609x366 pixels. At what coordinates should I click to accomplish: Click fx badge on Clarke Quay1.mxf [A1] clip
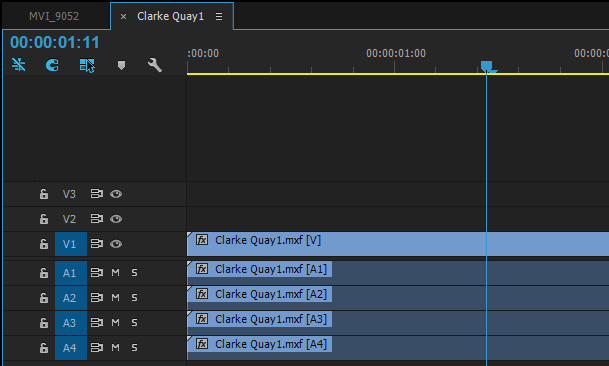pyautogui.click(x=202, y=269)
